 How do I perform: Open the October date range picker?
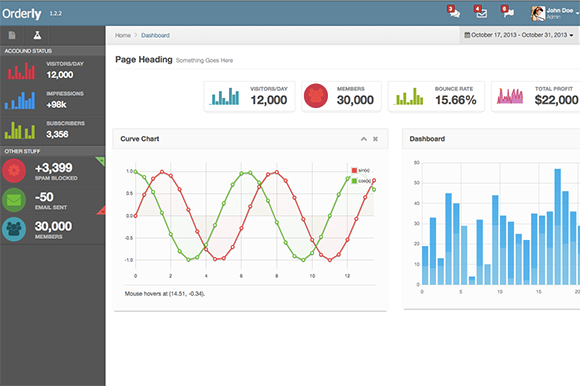pos(519,35)
